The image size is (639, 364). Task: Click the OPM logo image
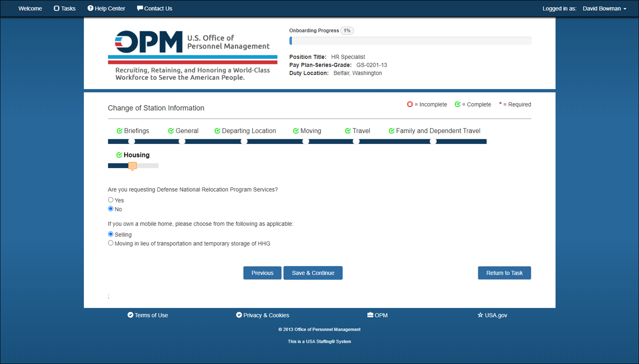[x=193, y=55]
